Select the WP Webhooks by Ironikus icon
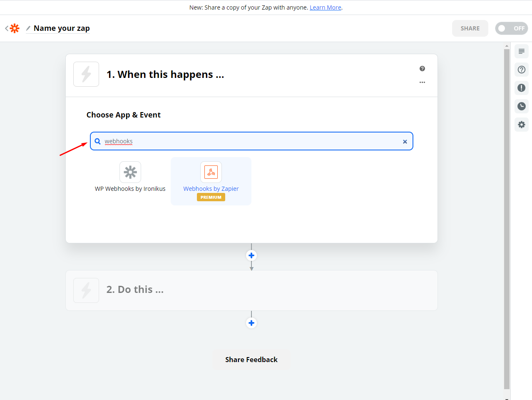The image size is (532, 400). tap(130, 172)
